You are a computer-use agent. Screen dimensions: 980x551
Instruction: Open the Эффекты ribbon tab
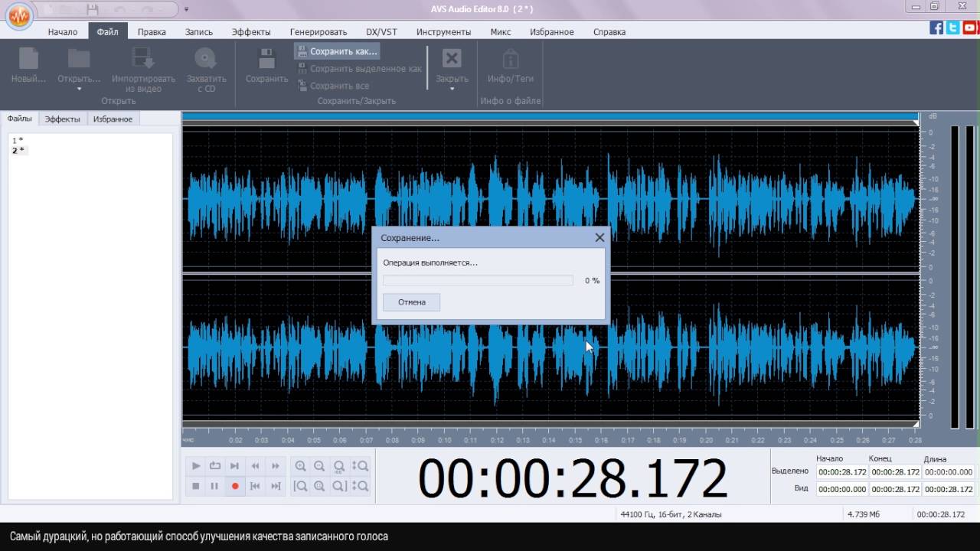251,32
